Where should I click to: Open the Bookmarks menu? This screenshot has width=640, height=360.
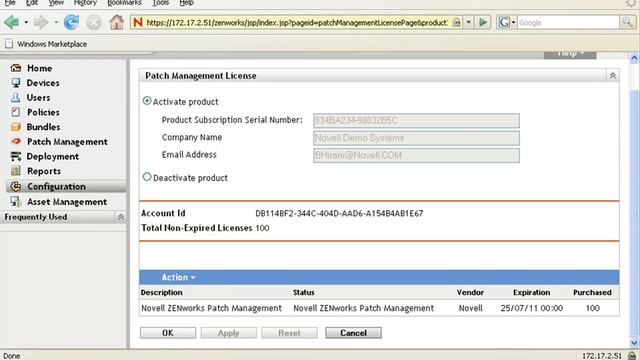(x=124, y=3)
